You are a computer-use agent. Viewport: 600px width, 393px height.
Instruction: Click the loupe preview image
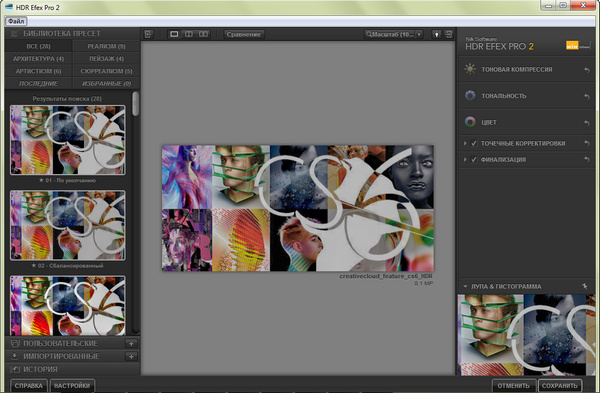[527, 335]
